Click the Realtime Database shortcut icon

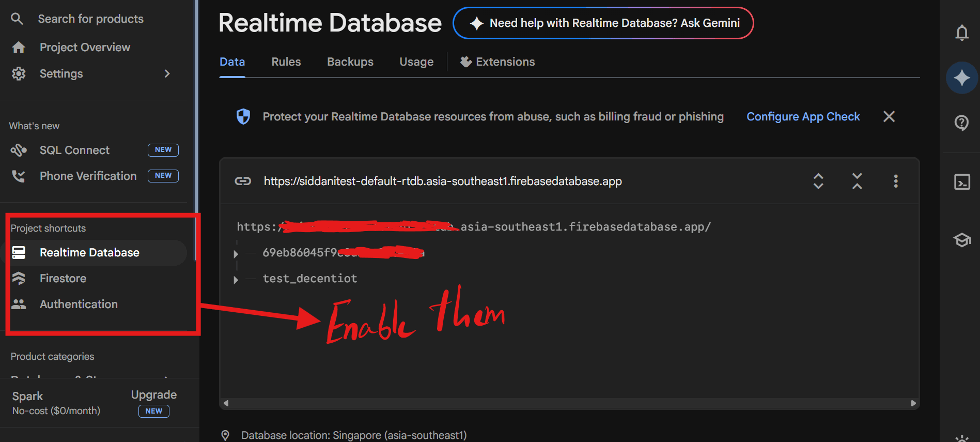(19, 252)
